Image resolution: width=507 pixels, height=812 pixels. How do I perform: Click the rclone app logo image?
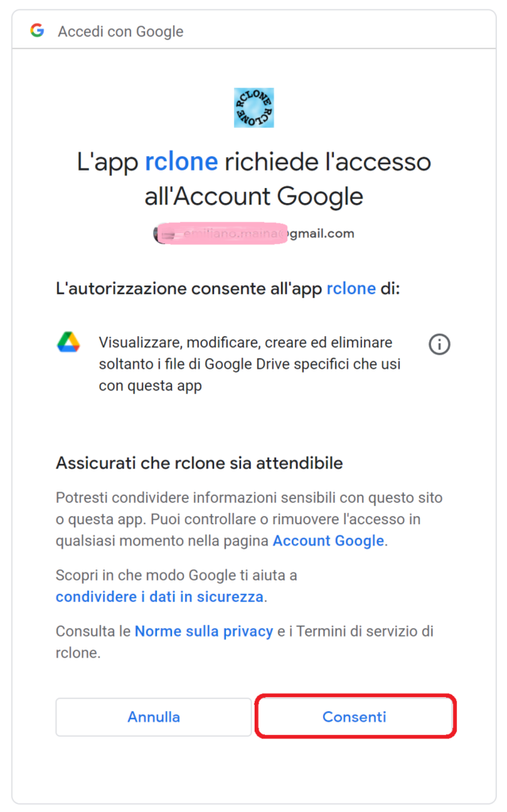[x=254, y=108]
